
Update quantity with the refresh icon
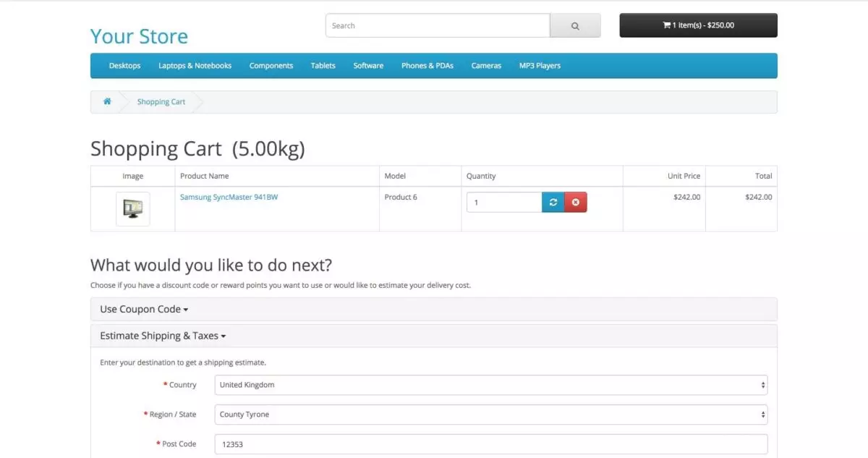click(553, 203)
